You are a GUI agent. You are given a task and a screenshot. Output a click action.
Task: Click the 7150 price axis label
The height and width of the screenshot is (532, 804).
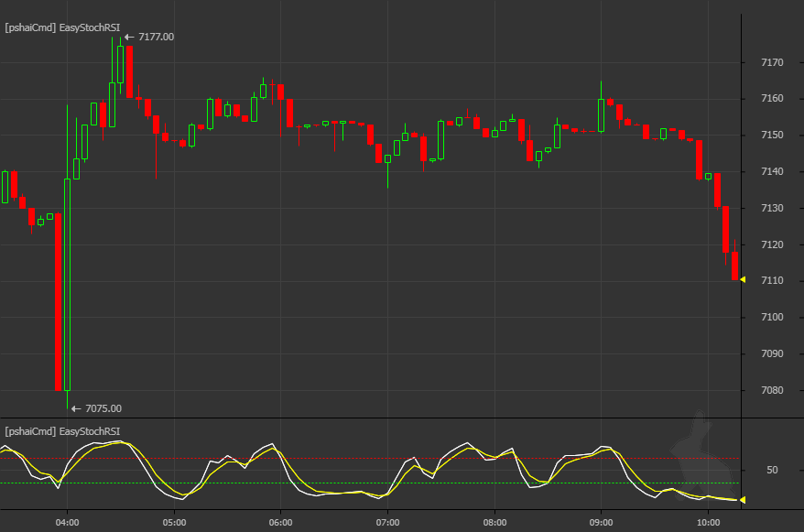(772, 135)
